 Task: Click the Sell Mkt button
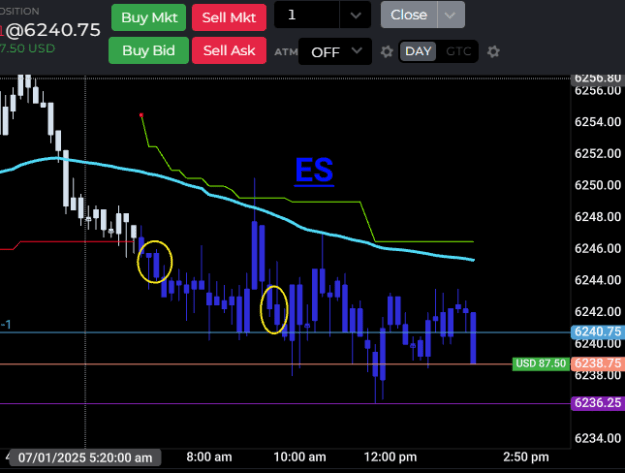pos(229,18)
